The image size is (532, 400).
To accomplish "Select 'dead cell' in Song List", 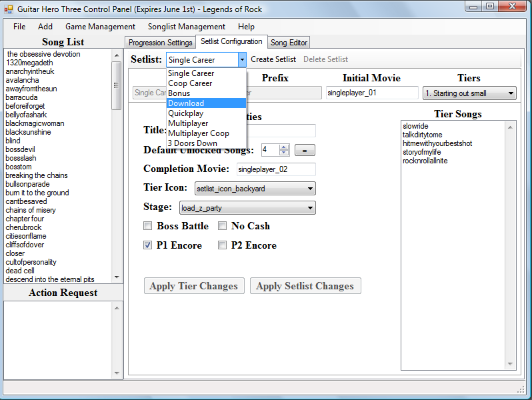I will [20, 271].
